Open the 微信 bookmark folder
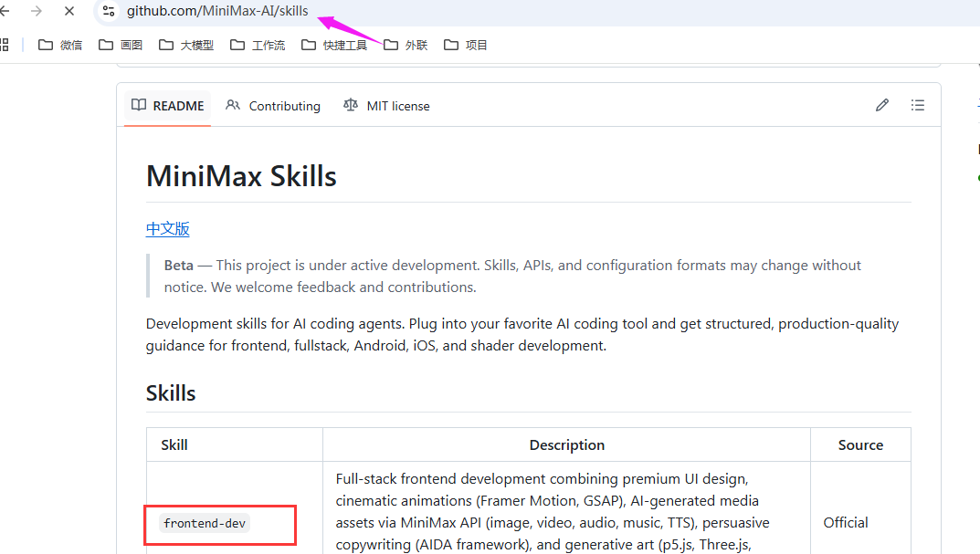Viewport: 980px width, 554px height. click(x=60, y=45)
